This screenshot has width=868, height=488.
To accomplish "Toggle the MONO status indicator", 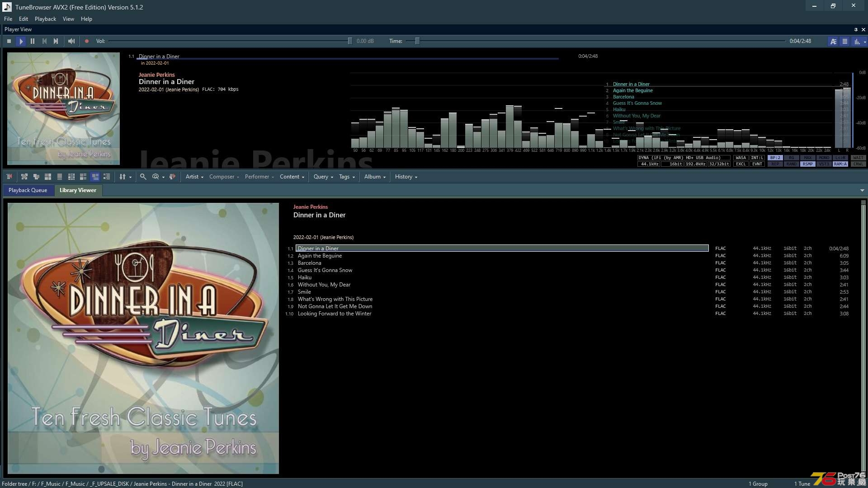I will tap(824, 158).
